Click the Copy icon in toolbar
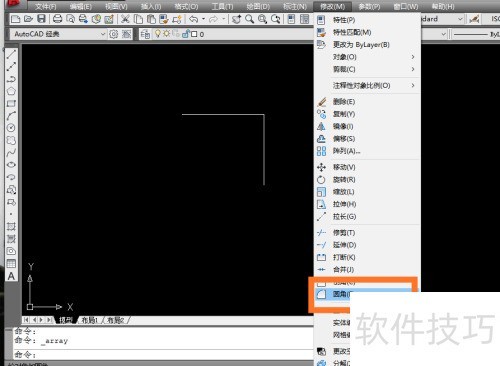 (x=138, y=19)
